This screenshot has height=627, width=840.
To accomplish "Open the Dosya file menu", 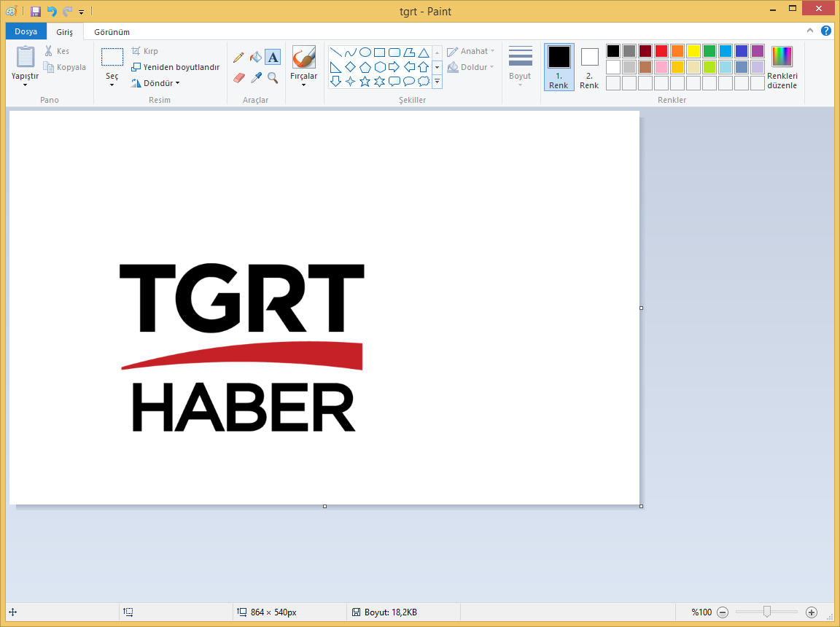I will click(26, 31).
